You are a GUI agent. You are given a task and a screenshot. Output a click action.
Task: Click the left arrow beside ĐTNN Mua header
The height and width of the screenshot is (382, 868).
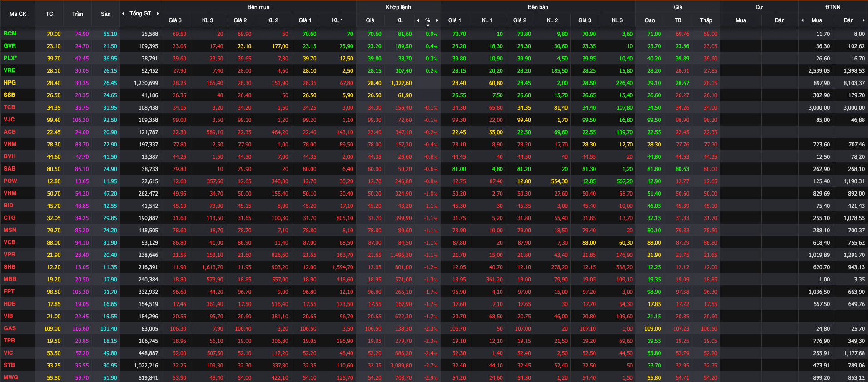click(802, 20)
